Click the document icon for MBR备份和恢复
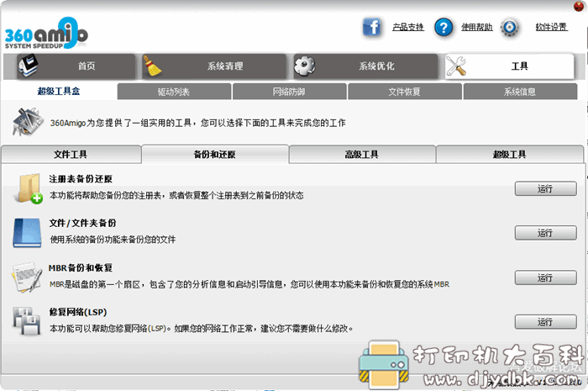 (x=27, y=277)
